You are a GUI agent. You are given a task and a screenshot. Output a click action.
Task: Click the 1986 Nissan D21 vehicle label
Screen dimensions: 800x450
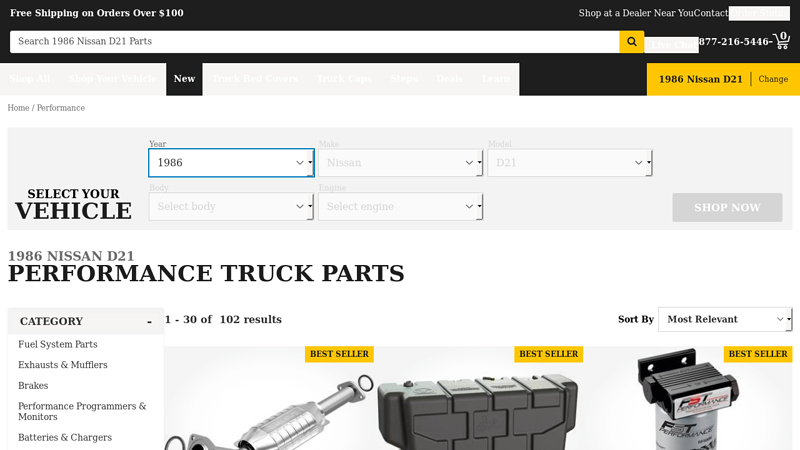coord(701,79)
